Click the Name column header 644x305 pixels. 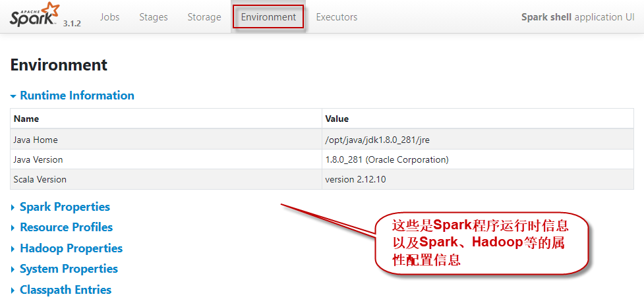(x=26, y=119)
